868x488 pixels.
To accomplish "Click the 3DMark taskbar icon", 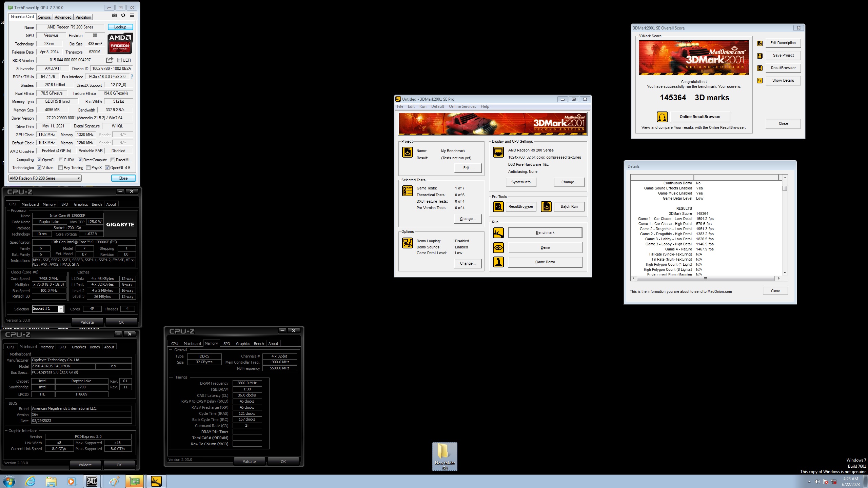I will (156, 481).
